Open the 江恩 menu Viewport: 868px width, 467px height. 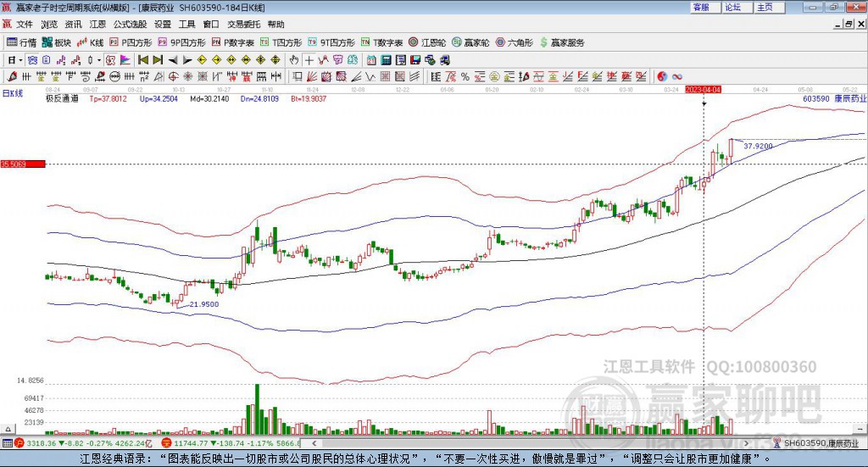coord(97,25)
